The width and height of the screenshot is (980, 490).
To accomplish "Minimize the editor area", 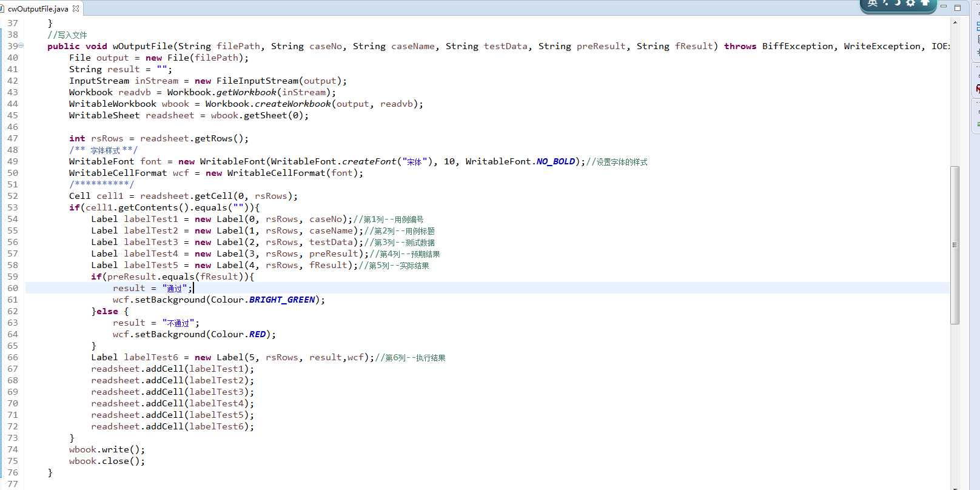I will coord(944,7).
